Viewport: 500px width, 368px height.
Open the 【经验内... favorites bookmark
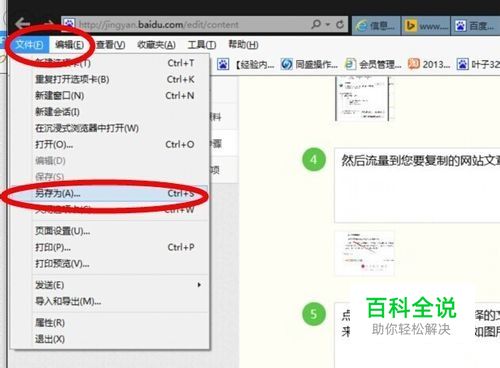[x=246, y=64]
